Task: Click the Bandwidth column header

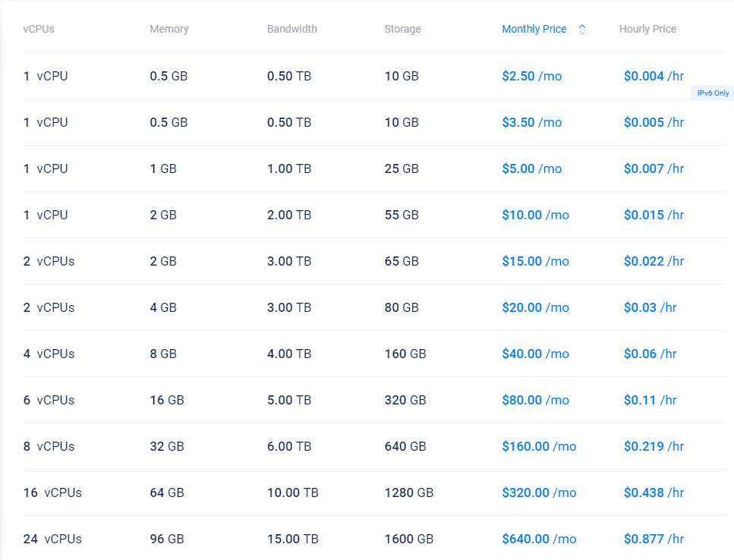Action: tap(291, 30)
